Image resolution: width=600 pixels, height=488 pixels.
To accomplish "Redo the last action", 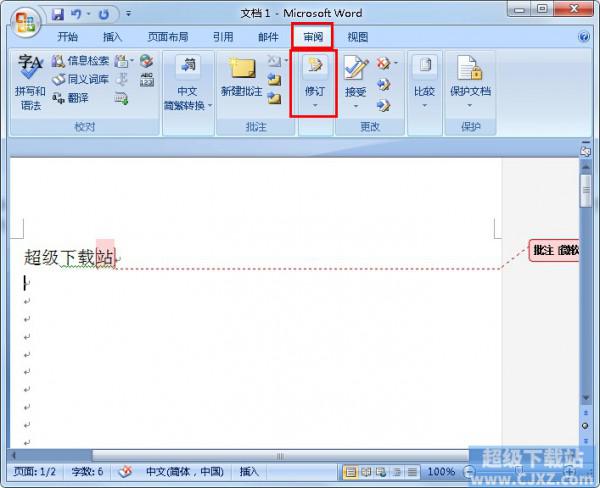I will click(x=104, y=15).
